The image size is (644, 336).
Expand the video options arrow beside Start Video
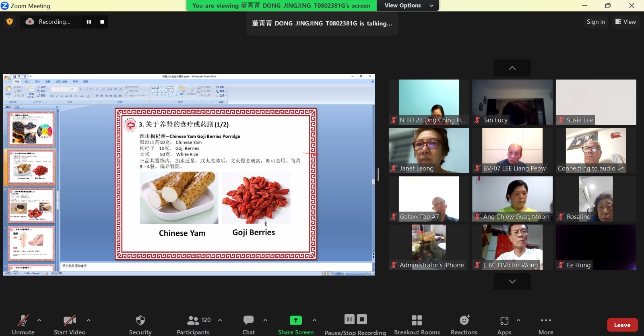[89, 320]
